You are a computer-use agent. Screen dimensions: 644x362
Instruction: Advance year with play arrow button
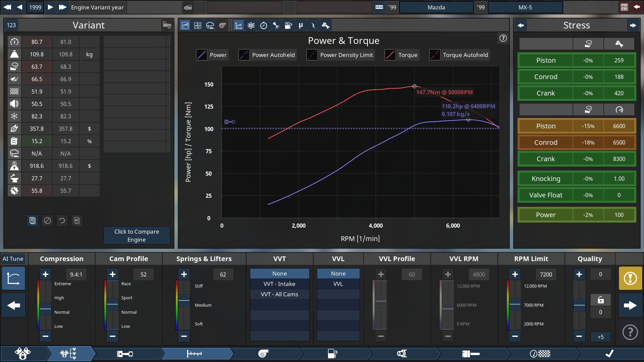pos(50,7)
